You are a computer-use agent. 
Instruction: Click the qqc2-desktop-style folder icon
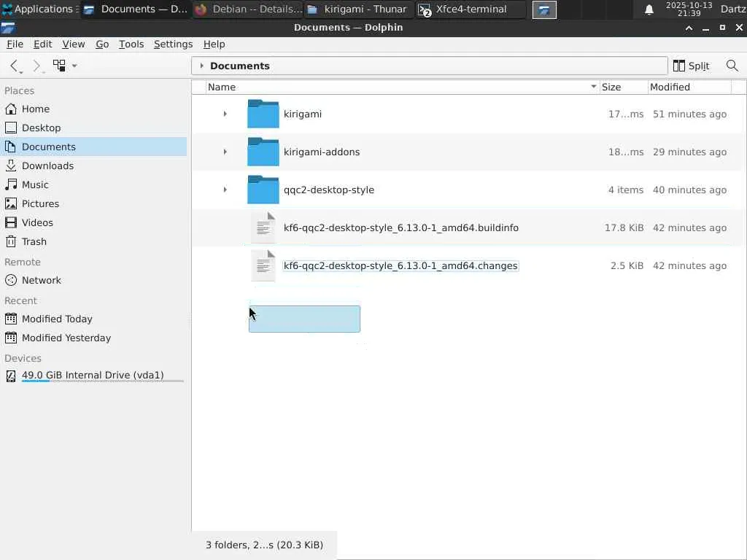[x=263, y=190]
